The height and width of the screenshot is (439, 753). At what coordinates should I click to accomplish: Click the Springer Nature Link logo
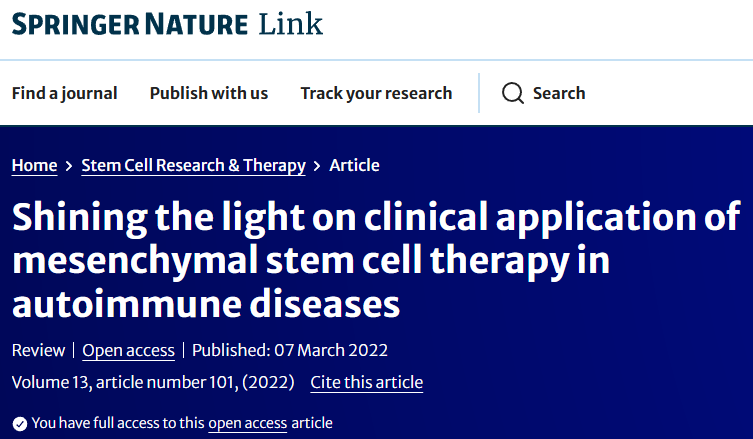tap(168, 24)
